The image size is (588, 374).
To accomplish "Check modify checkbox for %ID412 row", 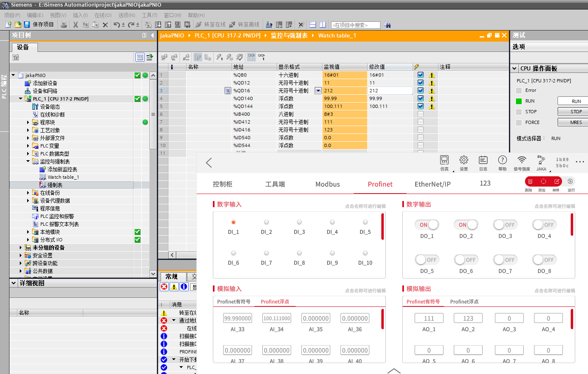I will [x=420, y=122].
